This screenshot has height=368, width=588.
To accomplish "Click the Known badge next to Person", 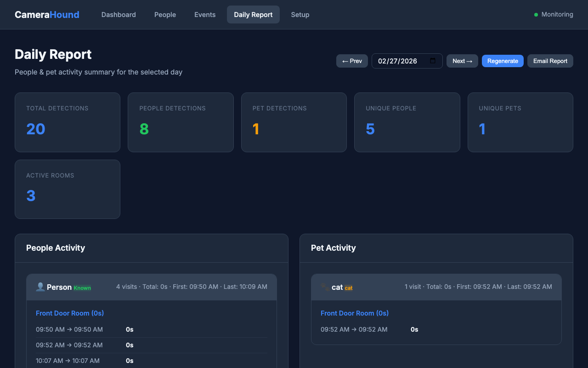I will click(x=82, y=288).
